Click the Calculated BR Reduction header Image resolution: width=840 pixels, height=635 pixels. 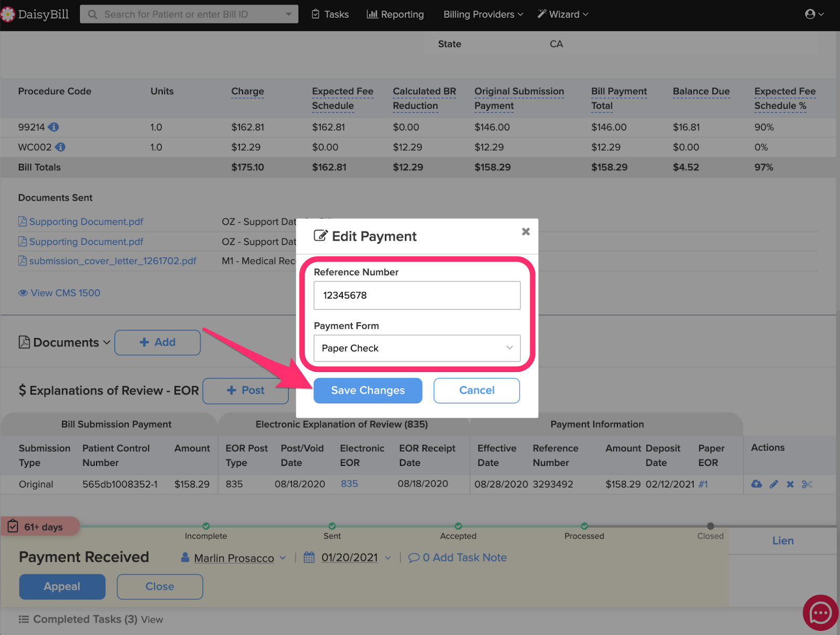424,98
